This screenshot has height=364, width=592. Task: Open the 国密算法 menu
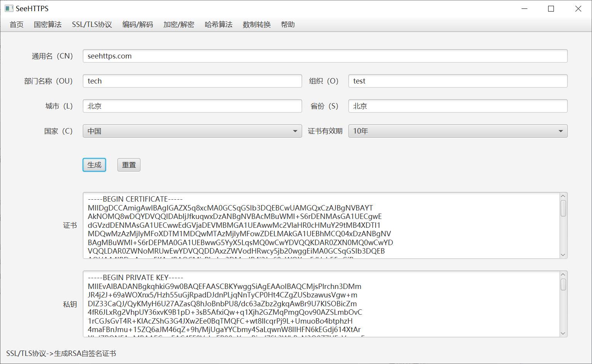48,25
